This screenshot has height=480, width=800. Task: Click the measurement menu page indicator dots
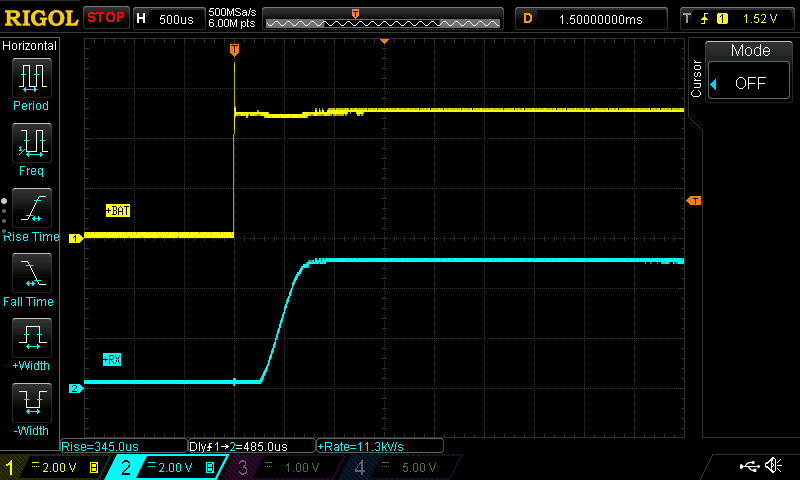(4, 216)
